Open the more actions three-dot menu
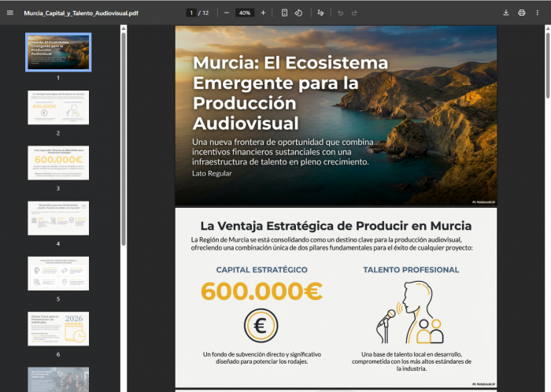Screen dimensions: 551x392 coord(538,13)
